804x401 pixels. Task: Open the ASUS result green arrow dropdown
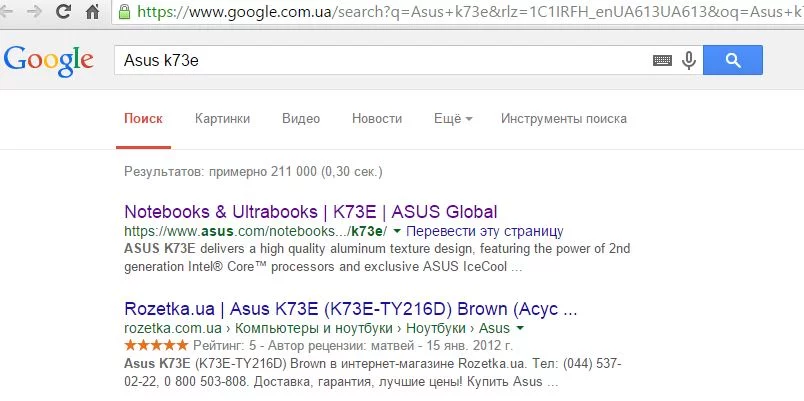397,231
